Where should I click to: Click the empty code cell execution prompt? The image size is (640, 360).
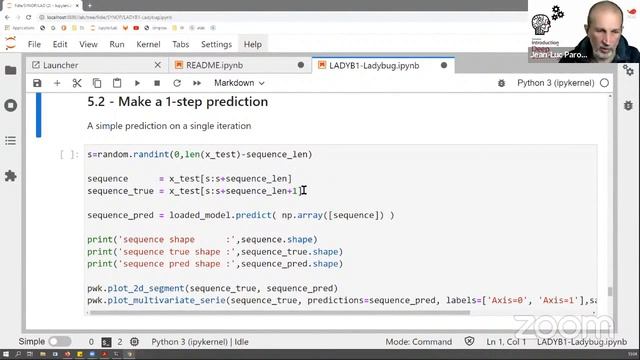coord(69,154)
